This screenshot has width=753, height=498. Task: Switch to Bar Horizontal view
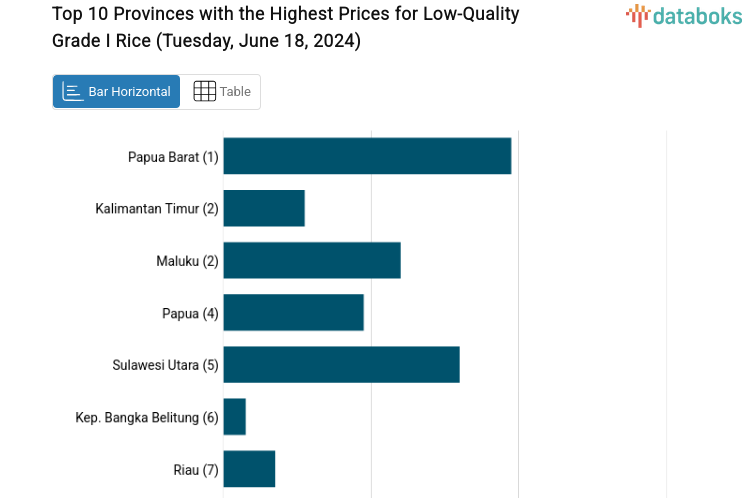coord(117,92)
